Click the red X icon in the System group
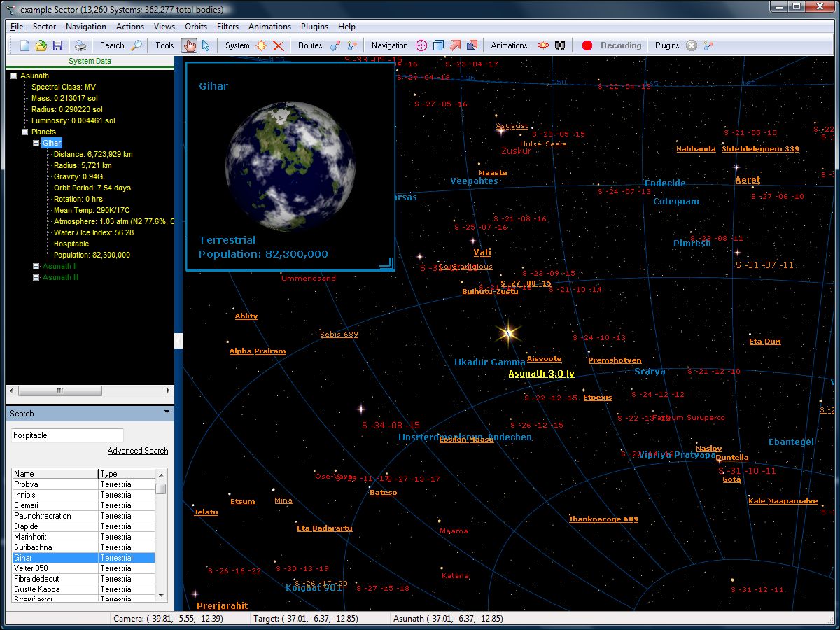This screenshot has width=840, height=630. (279, 45)
